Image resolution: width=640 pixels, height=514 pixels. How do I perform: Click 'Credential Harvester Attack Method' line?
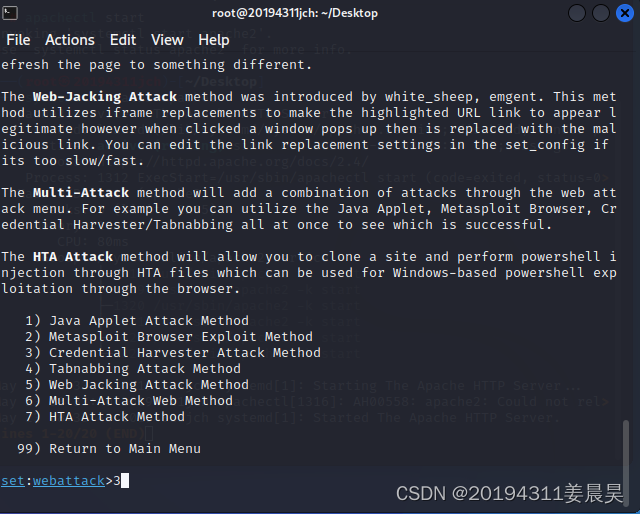click(x=173, y=352)
